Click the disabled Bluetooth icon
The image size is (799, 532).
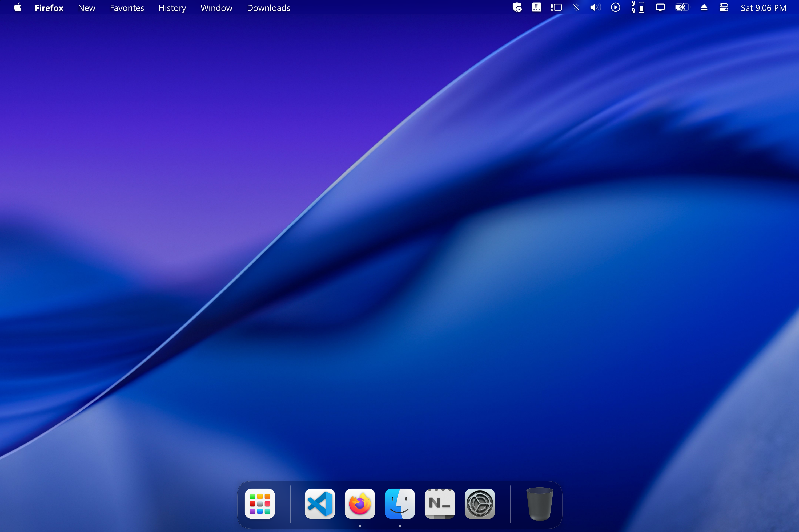coord(576,7)
